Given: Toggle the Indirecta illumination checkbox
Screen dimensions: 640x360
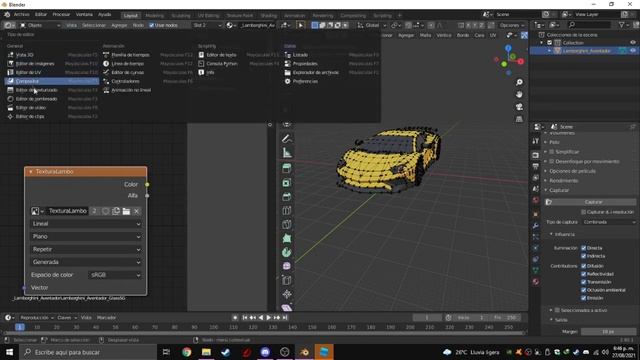Looking at the screenshot, I should 584,256.
